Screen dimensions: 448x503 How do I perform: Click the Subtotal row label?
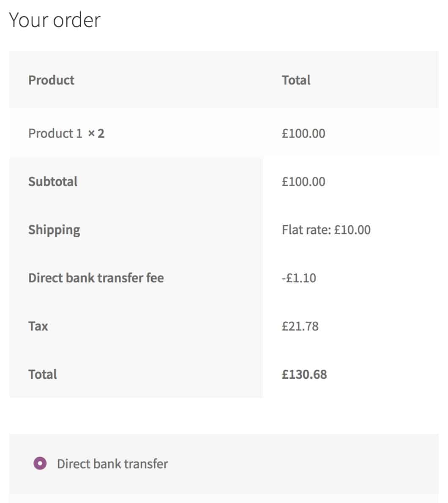53,181
